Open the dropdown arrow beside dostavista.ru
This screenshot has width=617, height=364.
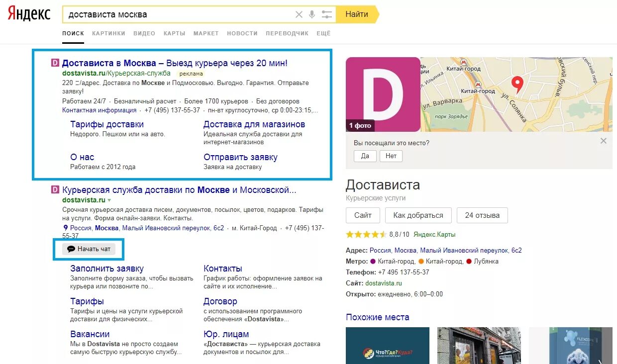pyautogui.click(x=109, y=200)
